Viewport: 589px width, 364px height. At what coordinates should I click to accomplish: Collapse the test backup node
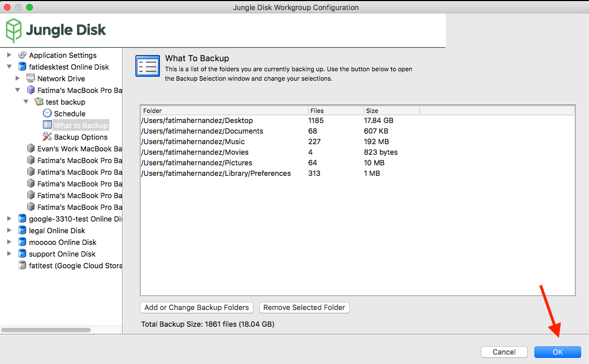point(26,102)
